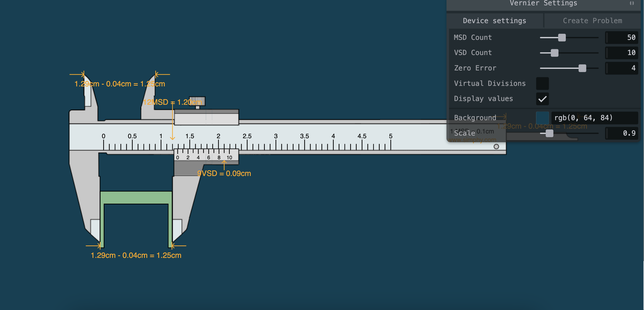Click the vernier scale 4 marking
The height and width of the screenshot is (310, 644).
pyautogui.click(x=198, y=158)
